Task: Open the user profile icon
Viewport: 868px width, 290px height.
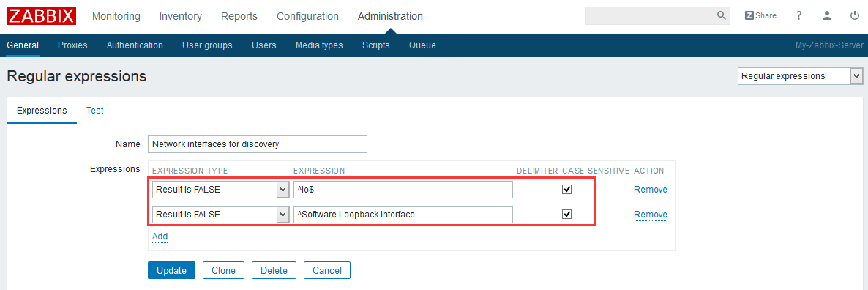Action: point(827,15)
